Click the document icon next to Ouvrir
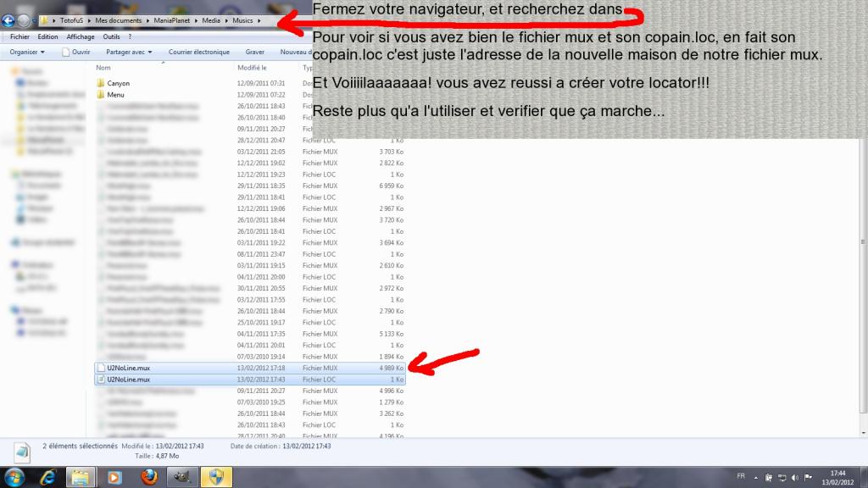Viewport: 868px width, 488px height. tap(66, 52)
